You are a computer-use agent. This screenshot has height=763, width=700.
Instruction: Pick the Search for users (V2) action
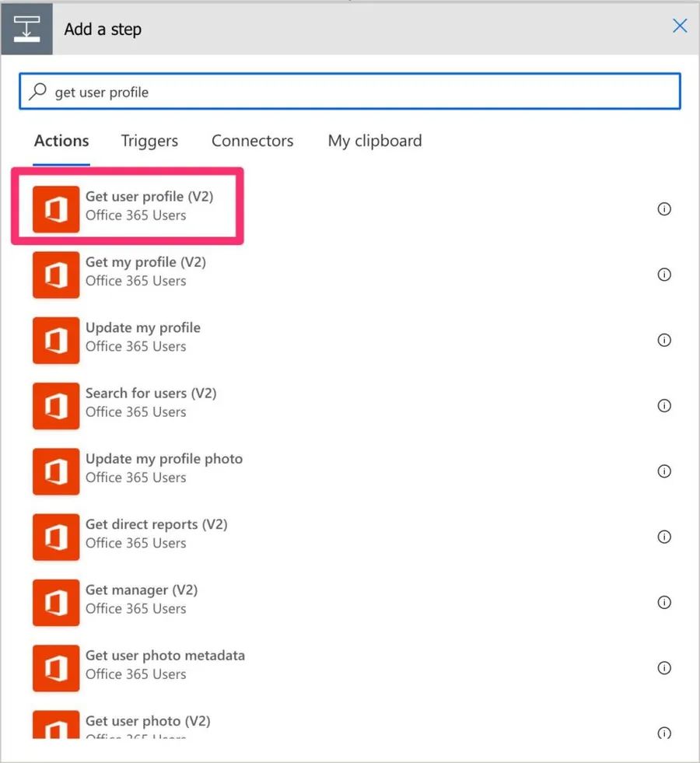point(151,394)
